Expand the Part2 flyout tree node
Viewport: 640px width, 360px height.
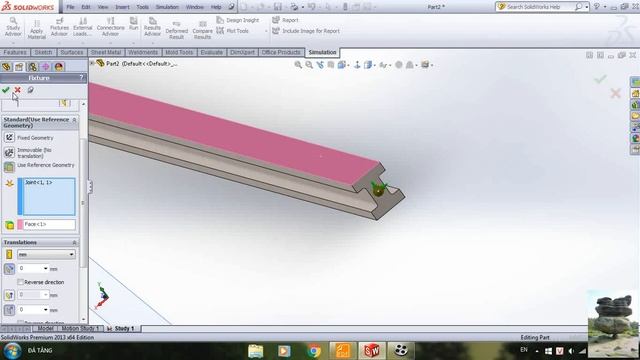click(x=92, y=63)
